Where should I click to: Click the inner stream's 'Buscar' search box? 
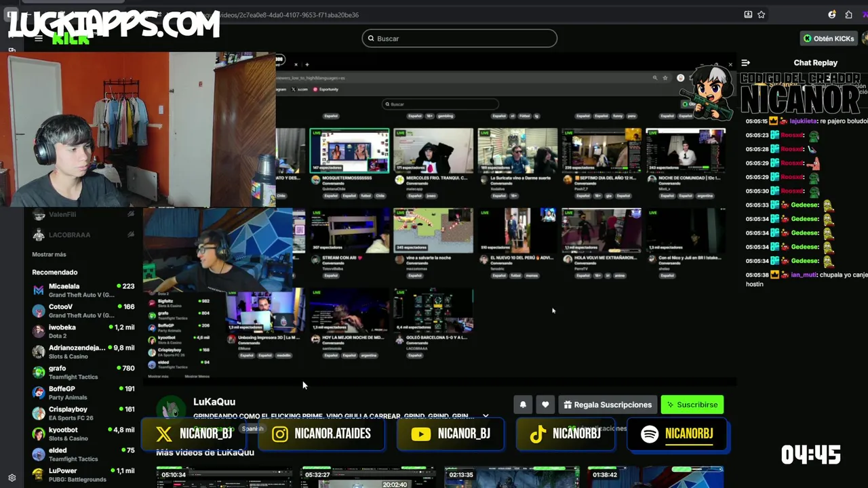(x=440, y=104)
